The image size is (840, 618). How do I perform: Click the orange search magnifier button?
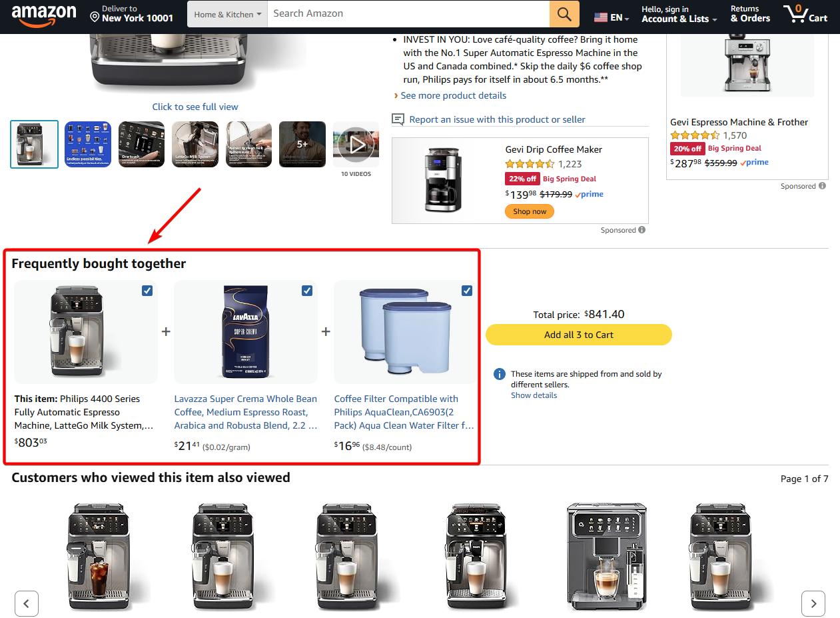(564, 14)
